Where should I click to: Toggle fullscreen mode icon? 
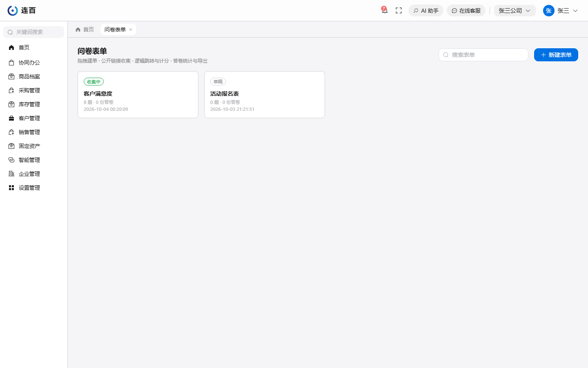click(x=399, y=11)
